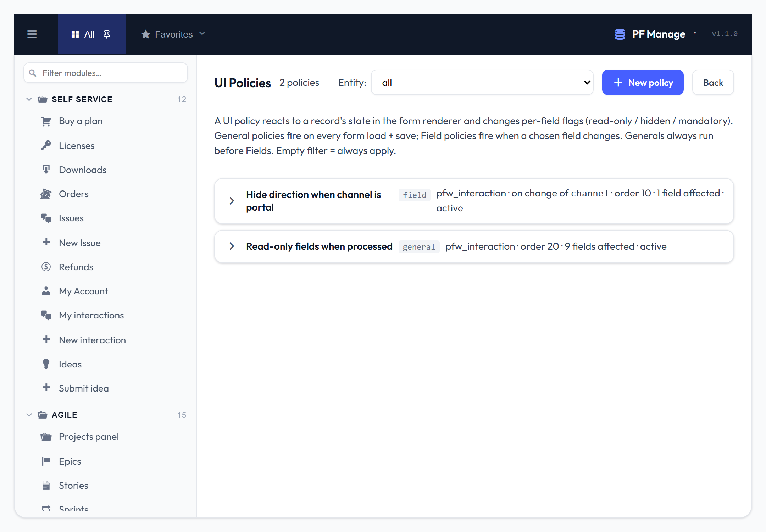Click the New interaction plus icon
This screenshot has width=766, height=532.
[x=46, y=339]
